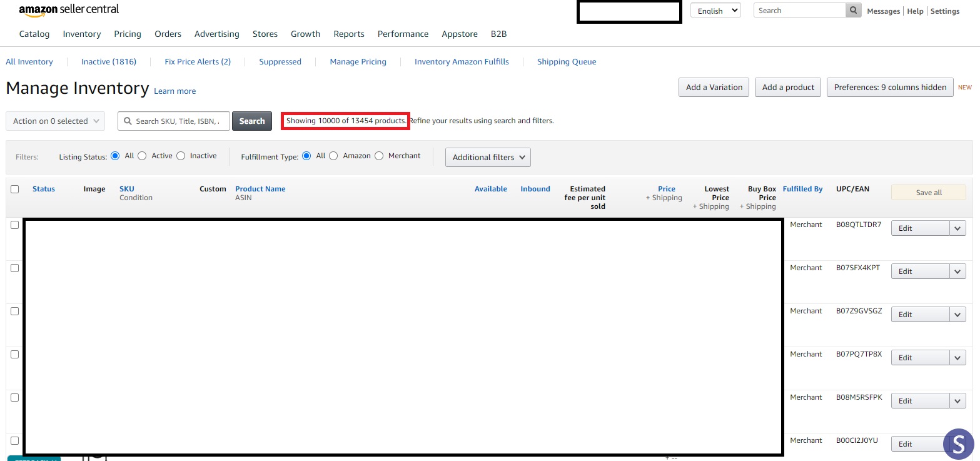Tick the checkbox for row B07SFX4KPT
980x461 pixels.
pos(15,268)
